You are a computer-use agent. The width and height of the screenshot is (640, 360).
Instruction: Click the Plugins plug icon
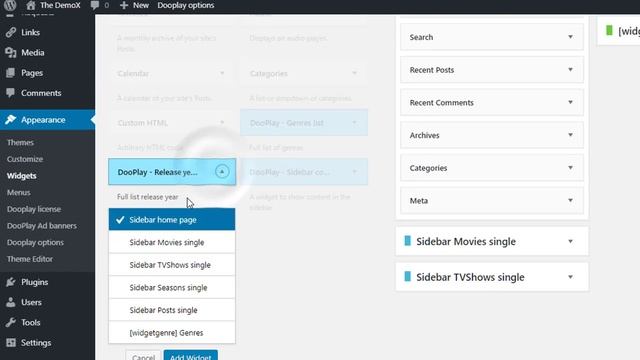click(11, 282)
